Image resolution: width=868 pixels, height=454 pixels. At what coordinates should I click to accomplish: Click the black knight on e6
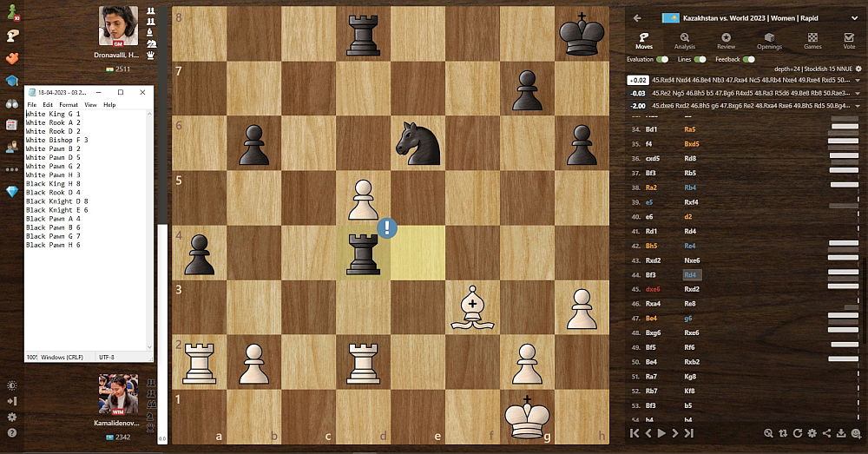coord(417,143)
